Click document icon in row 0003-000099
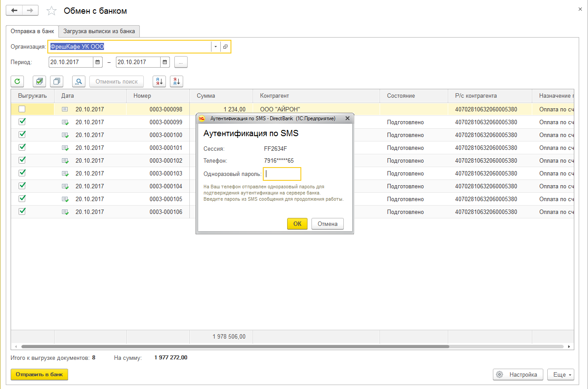Screen dimensions: 588x389 pos(65,122)
